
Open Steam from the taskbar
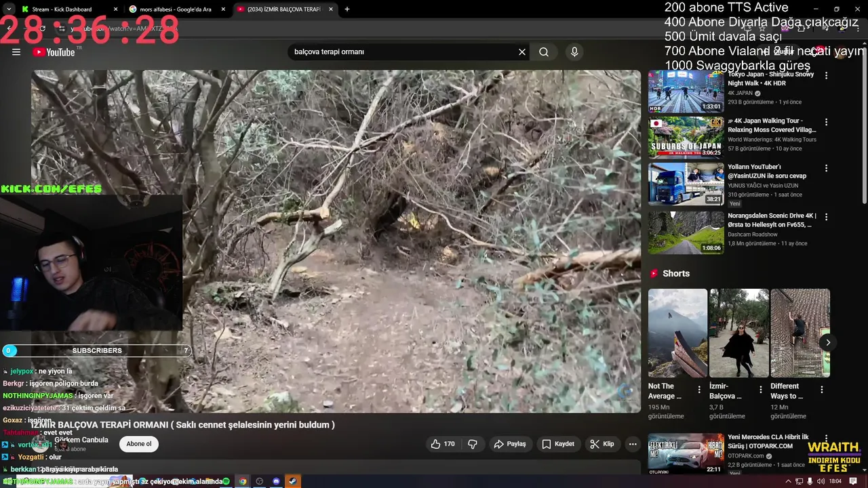pyautogui.click(x=292, y=481)
